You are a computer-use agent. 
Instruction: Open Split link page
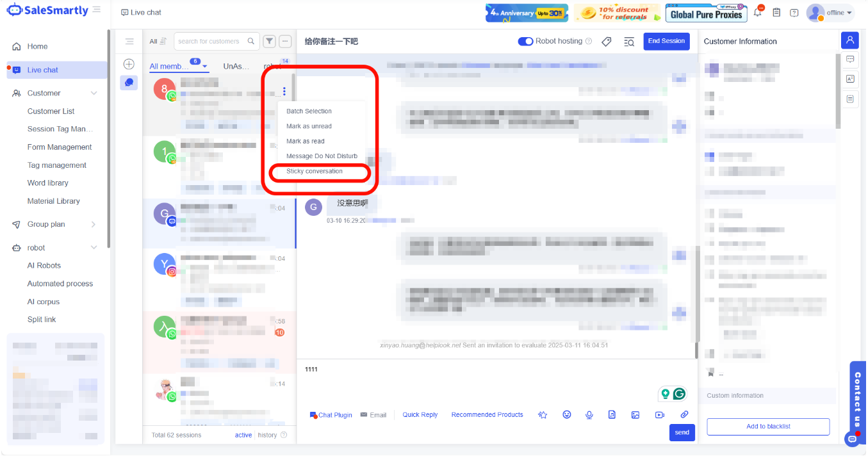[x=42, y=319]
